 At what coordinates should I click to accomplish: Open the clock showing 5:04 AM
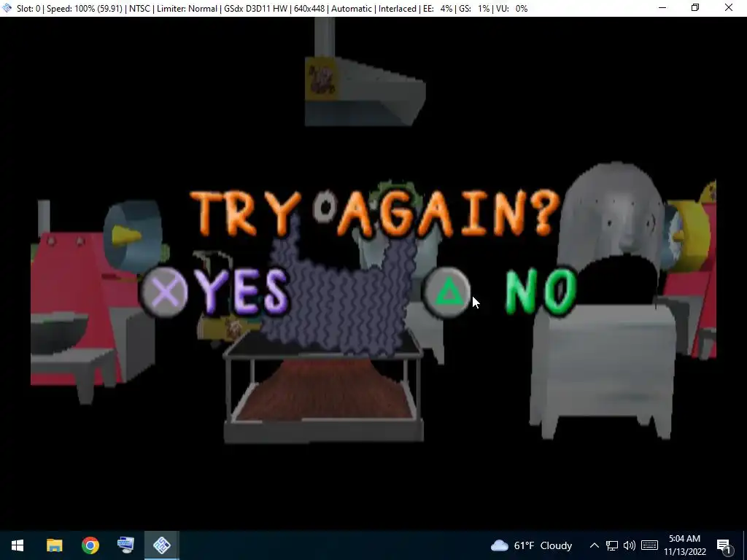[684, 545]
